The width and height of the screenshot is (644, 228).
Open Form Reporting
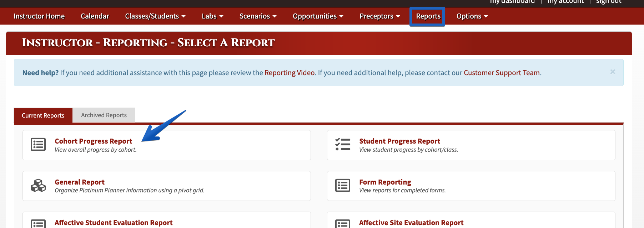385,182
